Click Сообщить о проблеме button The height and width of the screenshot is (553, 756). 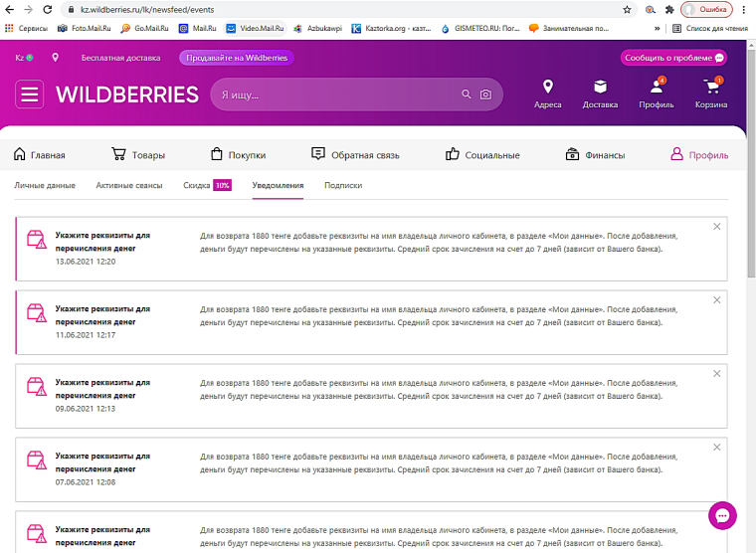(x=673, y=58)
